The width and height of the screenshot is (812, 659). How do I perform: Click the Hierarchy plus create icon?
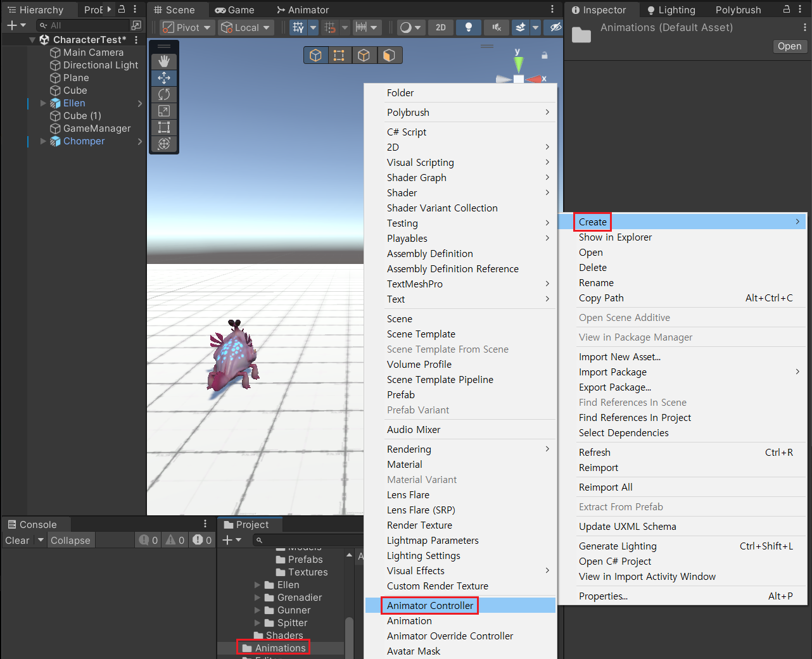[x=11, y=25]
